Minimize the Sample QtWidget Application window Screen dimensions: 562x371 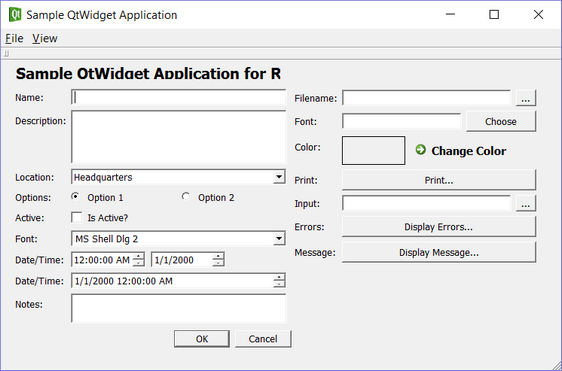click(x=451, y=14)
